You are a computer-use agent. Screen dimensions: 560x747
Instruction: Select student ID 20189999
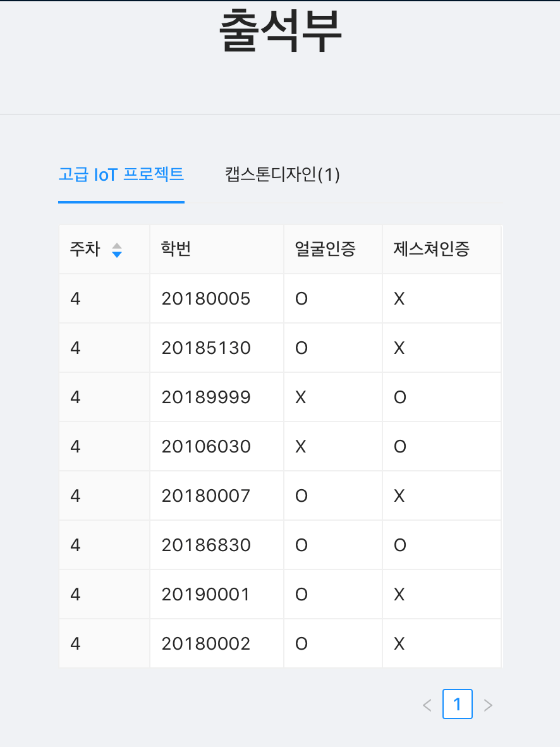pyautogui.click(x=206, y=398)
